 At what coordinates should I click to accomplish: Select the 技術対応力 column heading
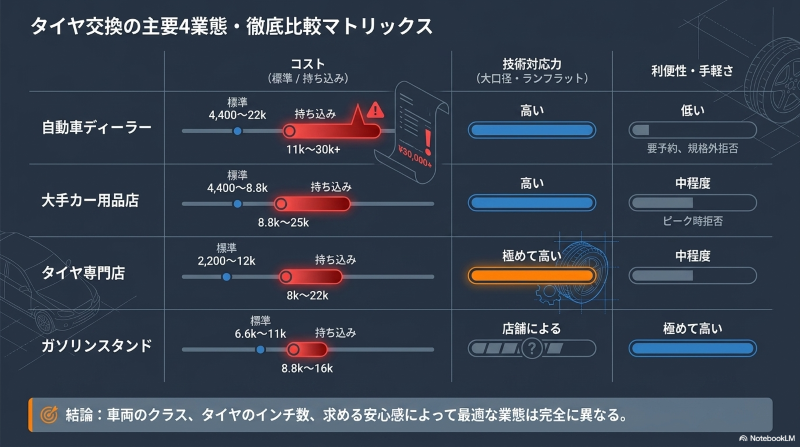click(x=531, y=61)
